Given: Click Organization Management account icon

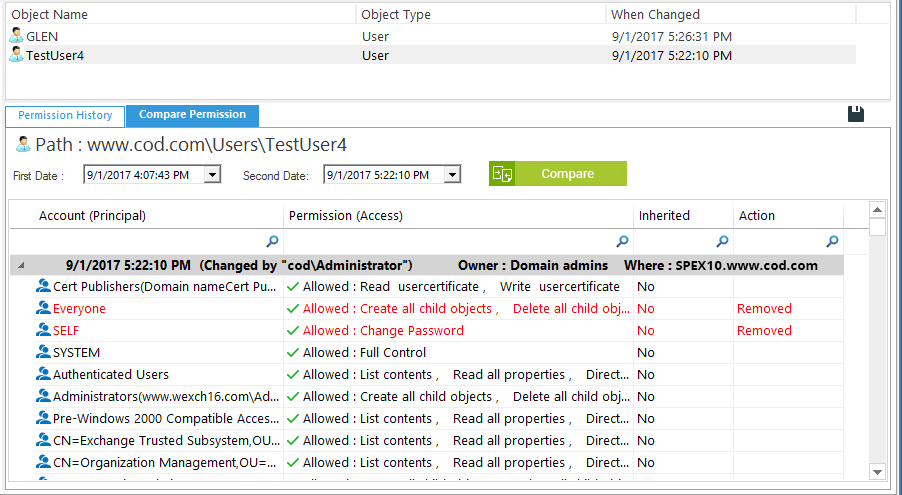Looking at the screenshot, I should (43, 461).
